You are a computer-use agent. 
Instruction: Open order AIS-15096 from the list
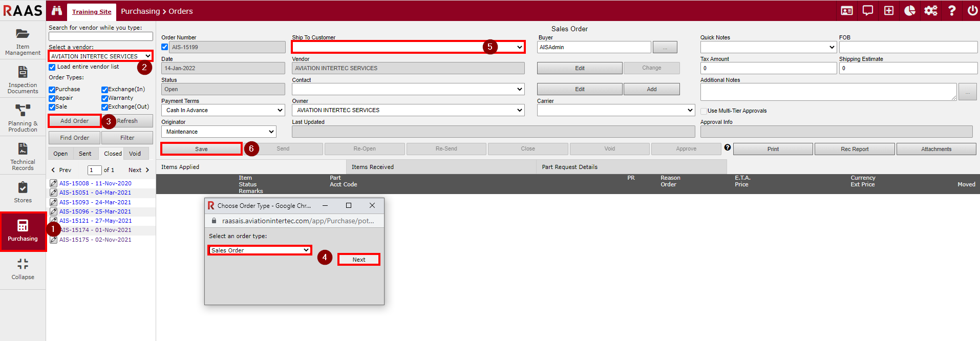(x=95, y=211)
